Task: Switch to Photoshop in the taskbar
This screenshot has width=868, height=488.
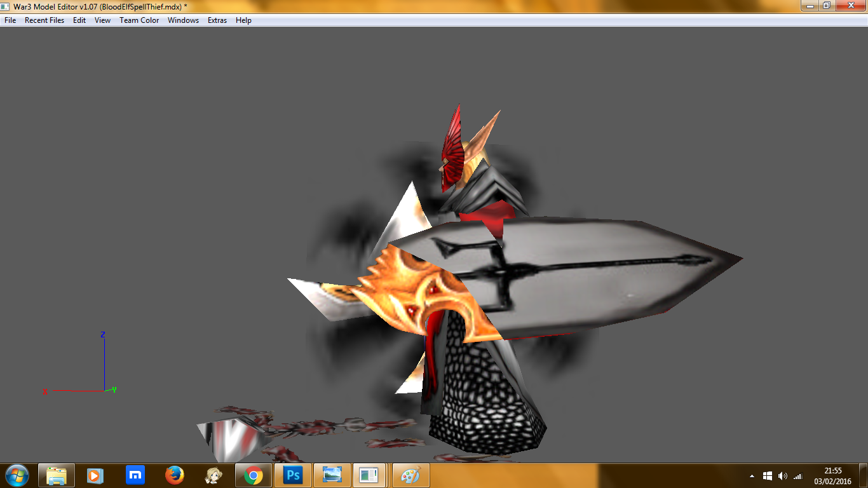Action: (x=293, y=475)
